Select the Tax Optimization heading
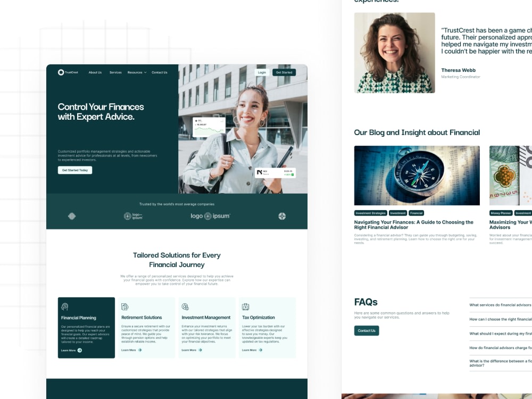Viewport: 532px width, 399px height. click(258, 317)
